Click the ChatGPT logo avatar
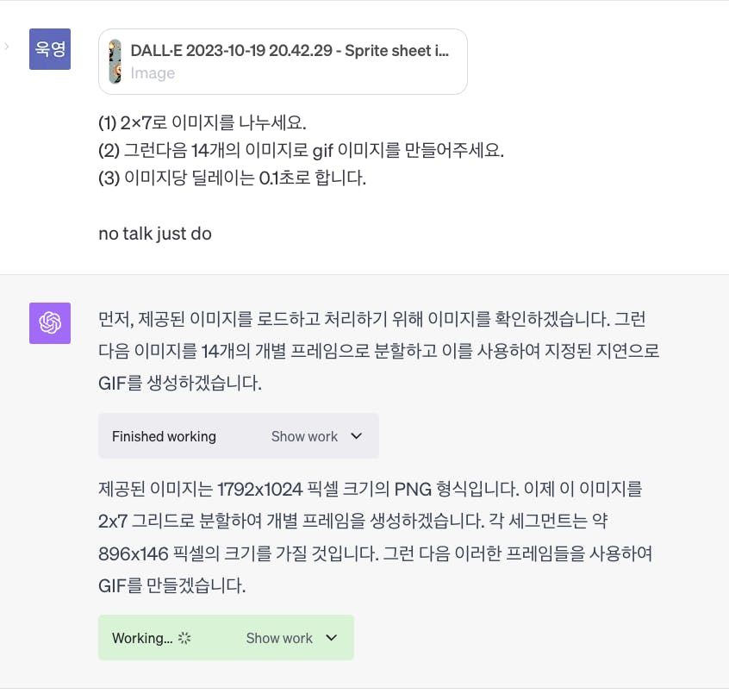The height and width of the screenshot is (700, 729). 50,323
